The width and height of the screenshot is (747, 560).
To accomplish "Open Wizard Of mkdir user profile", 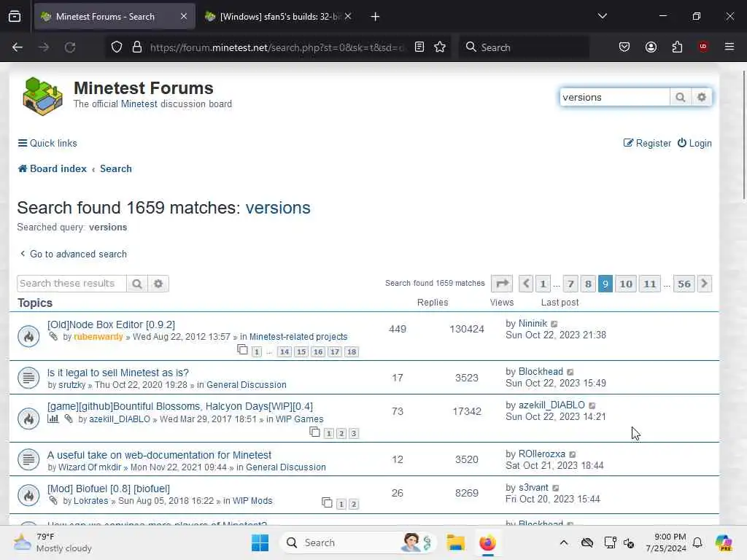I will 90,467.
